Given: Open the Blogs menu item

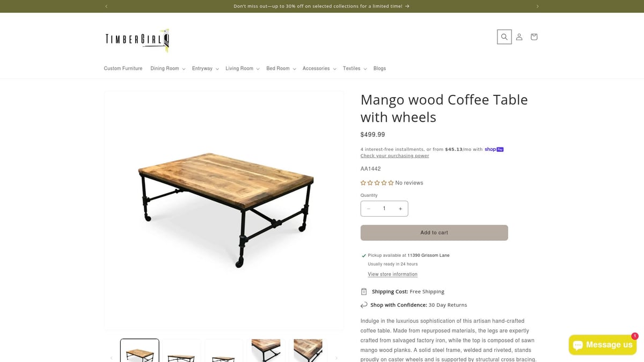Looking at the screenshot, I should (379, 69).
